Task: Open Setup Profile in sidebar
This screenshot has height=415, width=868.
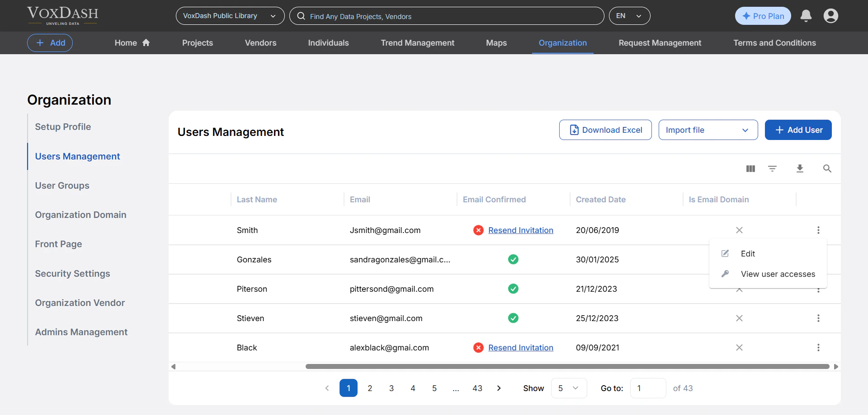Action: [63, 127]
